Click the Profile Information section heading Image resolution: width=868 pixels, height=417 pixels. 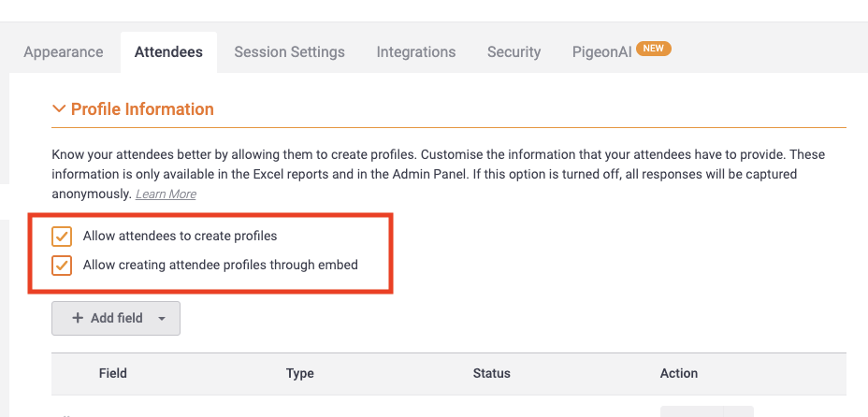tap(142, 109)
